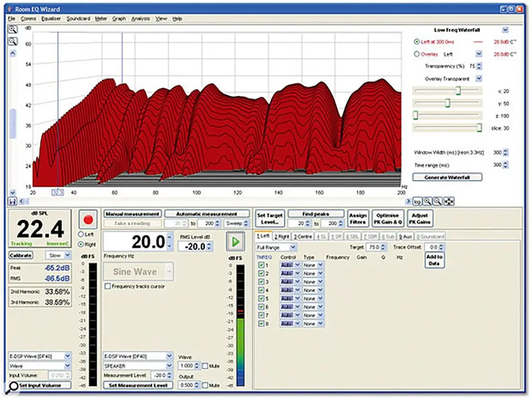Image resolution: width=532 pixels, height=400 pixels.
Task: Click the Find peaks button
Action: tap(316, 214)
